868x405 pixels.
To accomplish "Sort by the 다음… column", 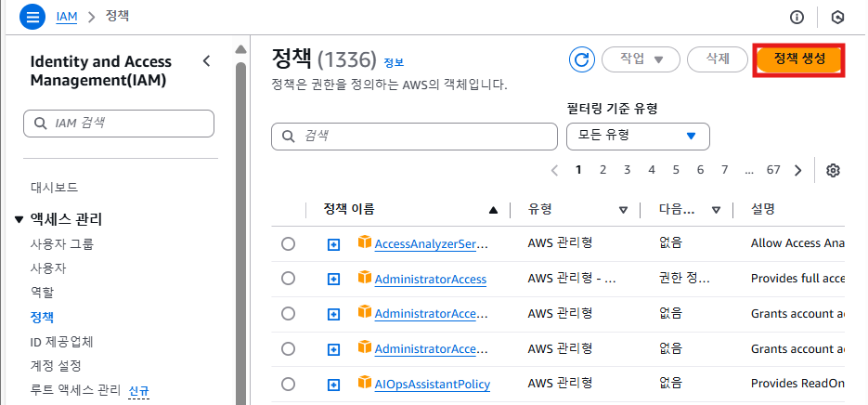I will (x=716, y=210).
